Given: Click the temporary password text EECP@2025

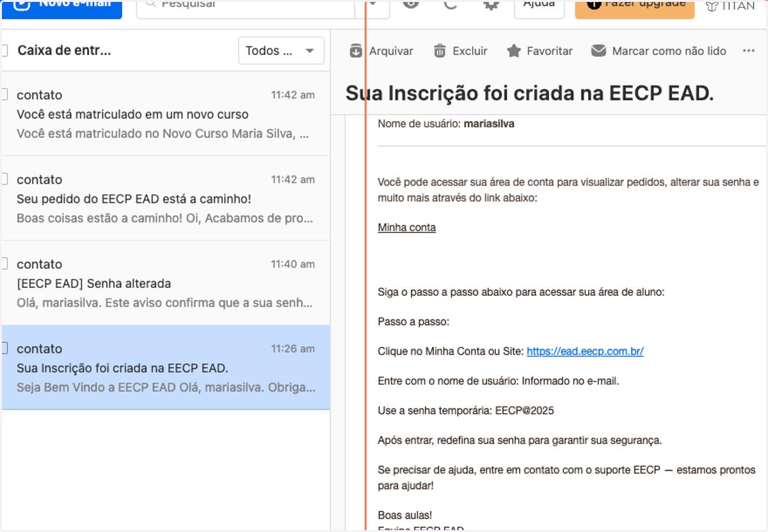Looking at the screenshot, I should (524, 411).
